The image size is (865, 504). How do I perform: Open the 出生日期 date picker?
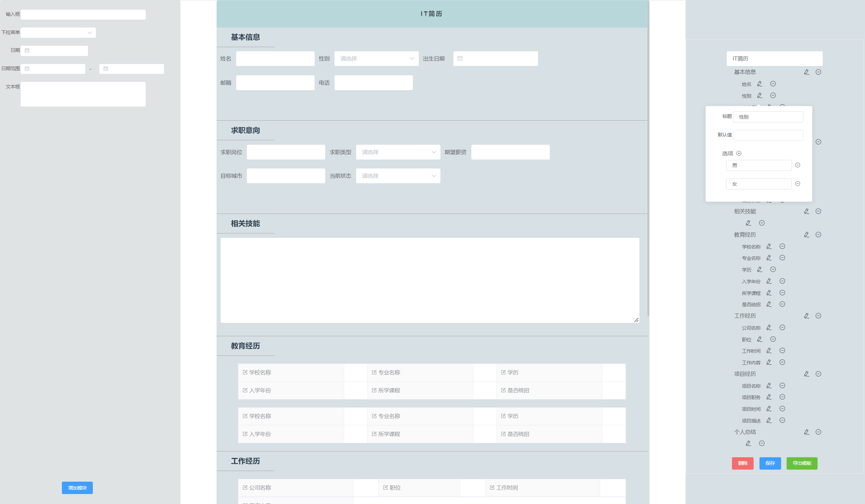coord(495,58)
